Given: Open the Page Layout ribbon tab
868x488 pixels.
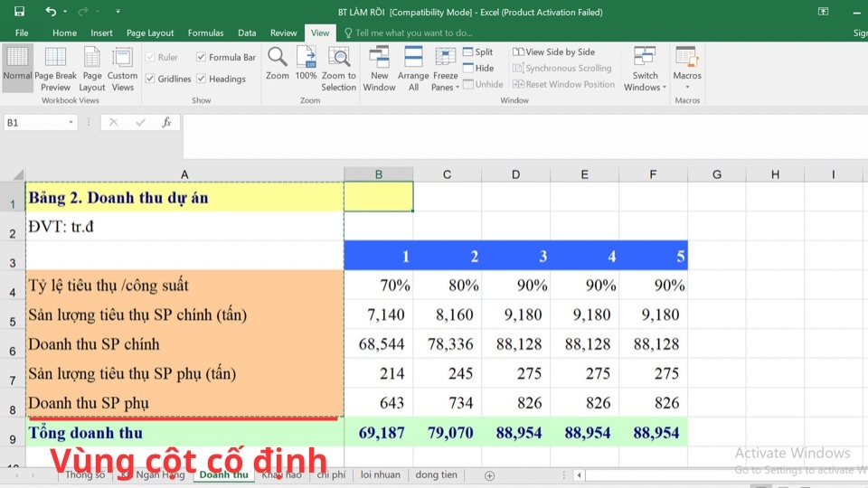Looking at the screenshot, I should tap(150, 33).
